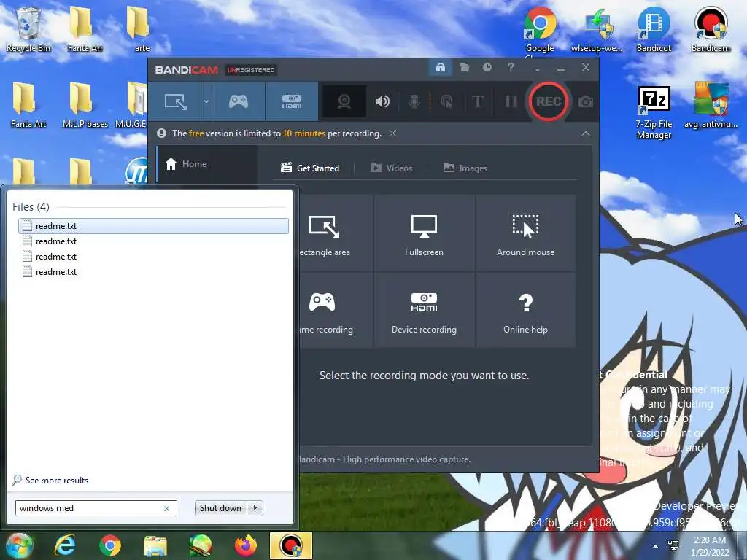
Task: Switch to Videos tab
Action: (391, 168)
